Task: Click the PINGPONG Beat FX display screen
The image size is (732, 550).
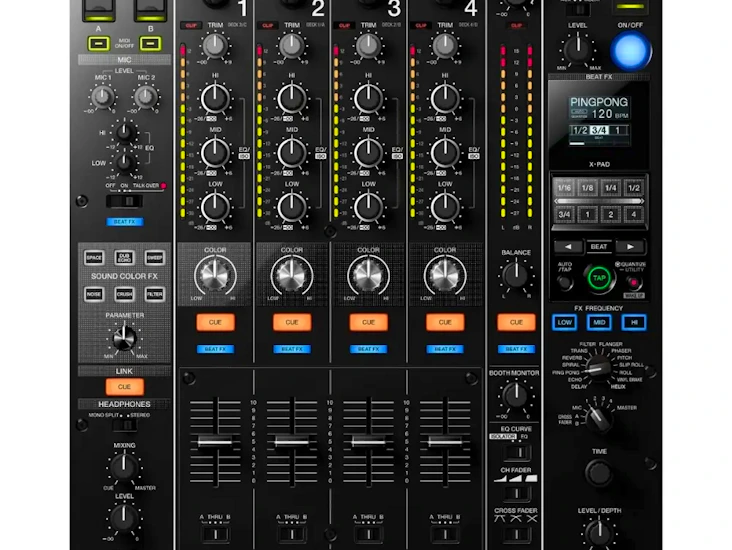Action: pyautogui.click(x=599, y=121)
